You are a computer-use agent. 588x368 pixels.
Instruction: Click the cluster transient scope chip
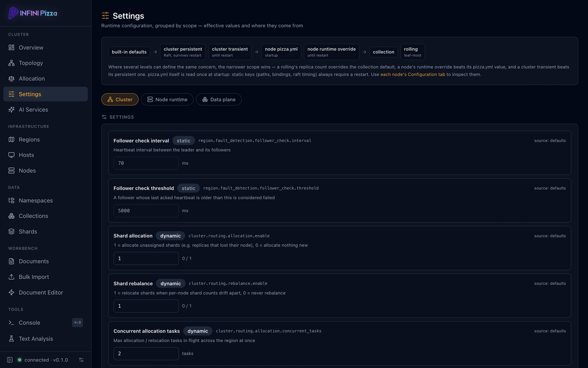(230, 52)
